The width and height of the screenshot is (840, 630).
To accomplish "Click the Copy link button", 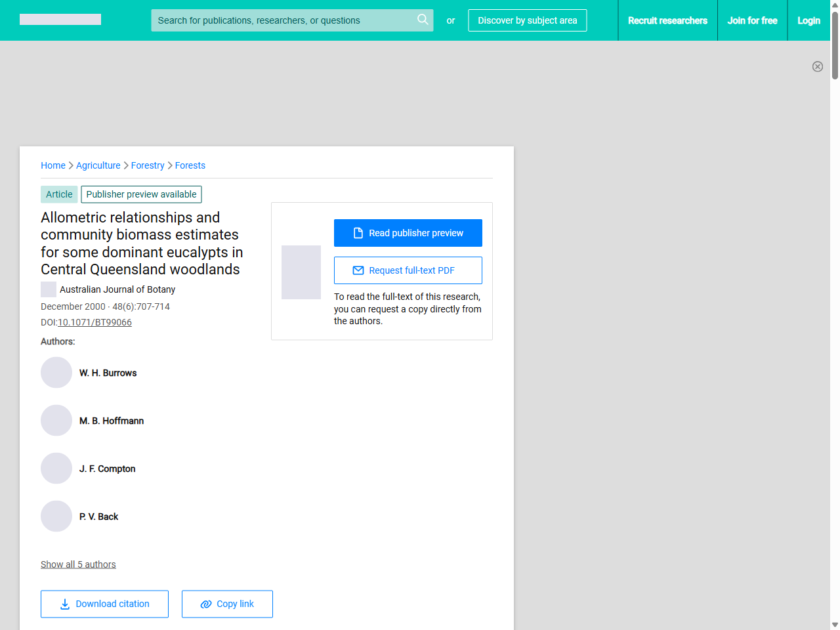I will pos(227,604).
